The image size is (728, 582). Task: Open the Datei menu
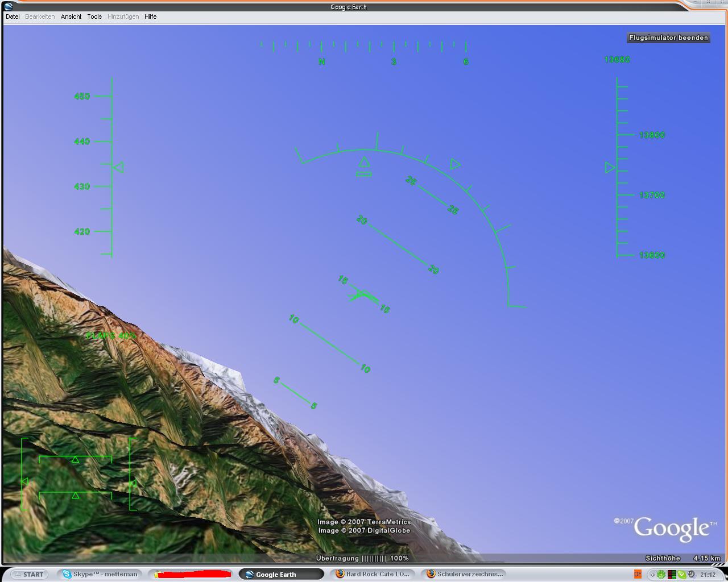13,16
